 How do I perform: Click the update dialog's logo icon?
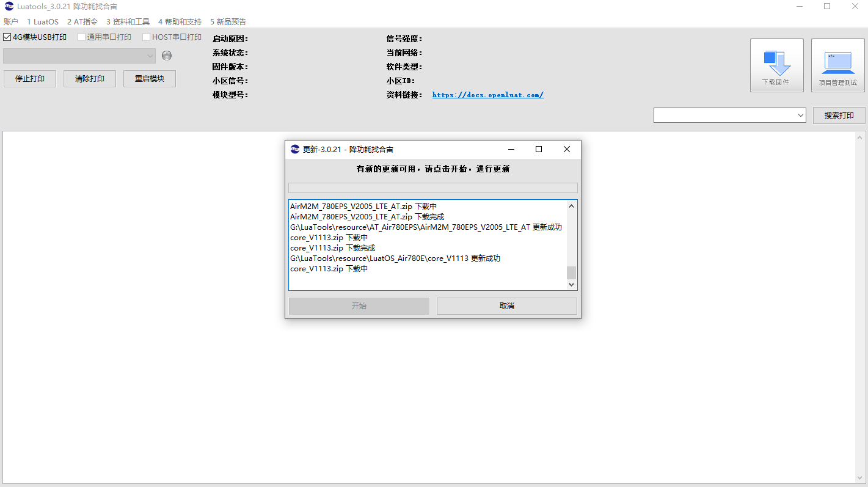point(295,149)
